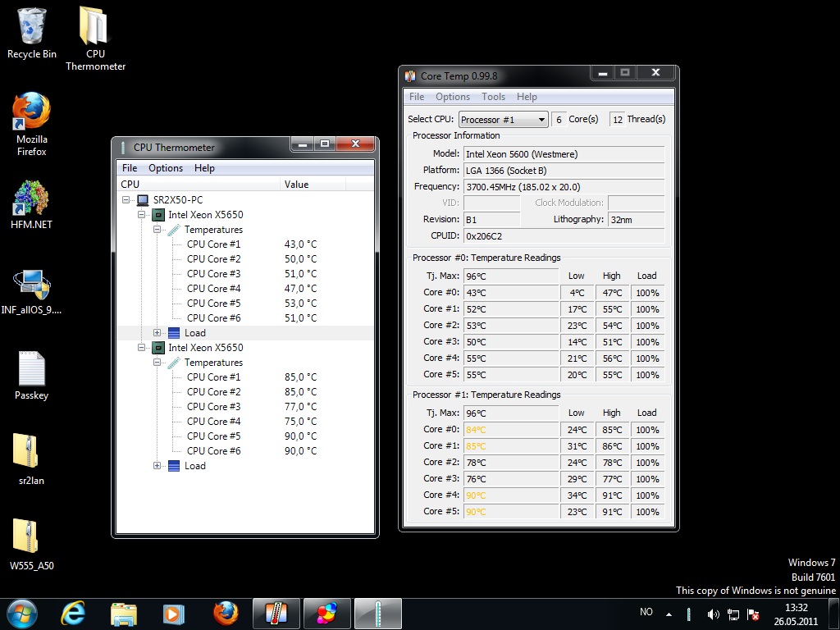Click Processor #0 Tj. Max 96°C field

tap(511, 276)
